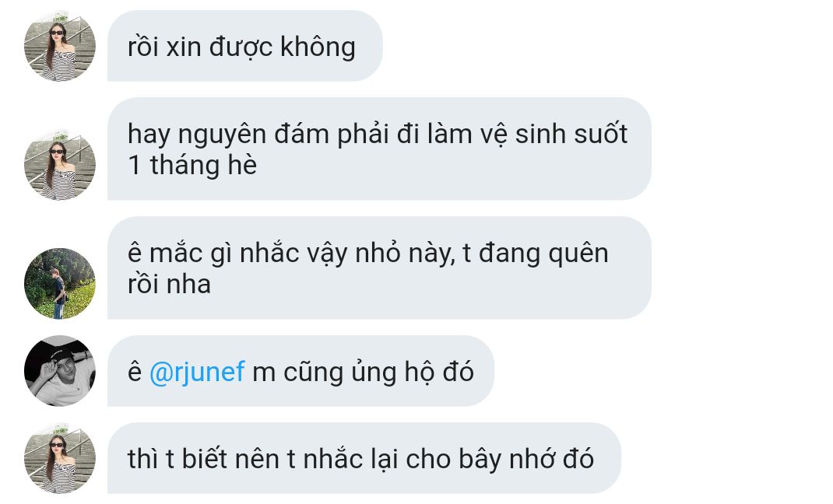
Task: Click the 'ê mắc gì nhắc vậy' message
Action: tap(379, 268)
